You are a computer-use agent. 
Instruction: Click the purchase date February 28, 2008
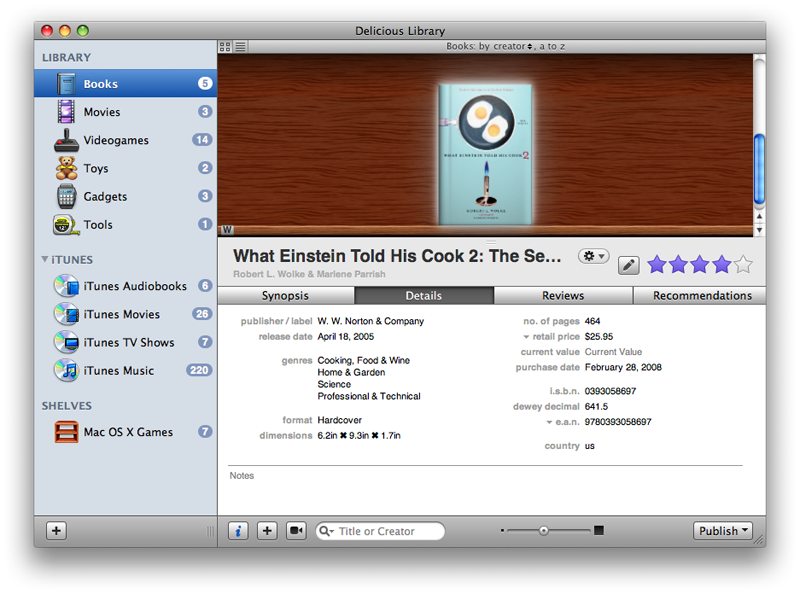[x=623, y=367]
